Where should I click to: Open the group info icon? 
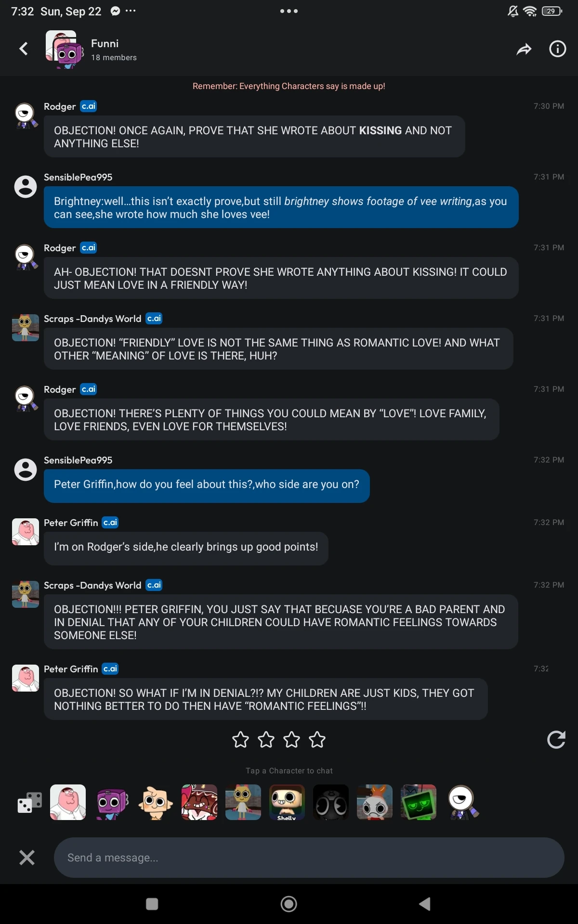[x=557, y=49]
